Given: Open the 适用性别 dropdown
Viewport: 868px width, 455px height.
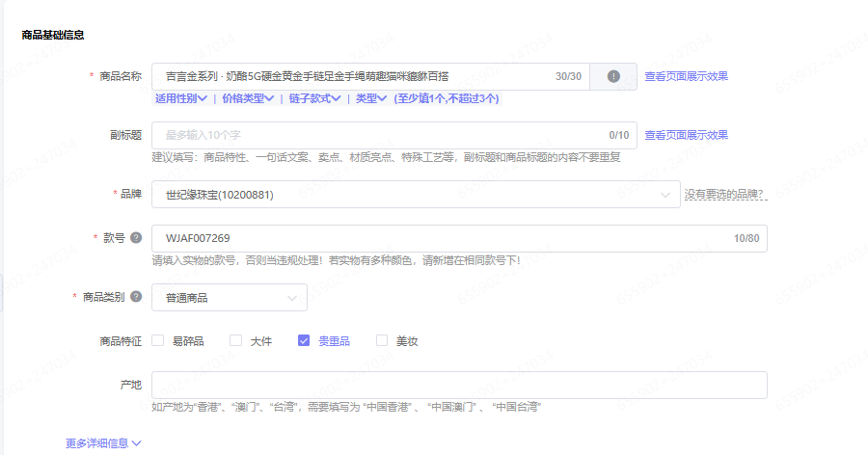Looking at the screenshot, I should coord(179,98).
